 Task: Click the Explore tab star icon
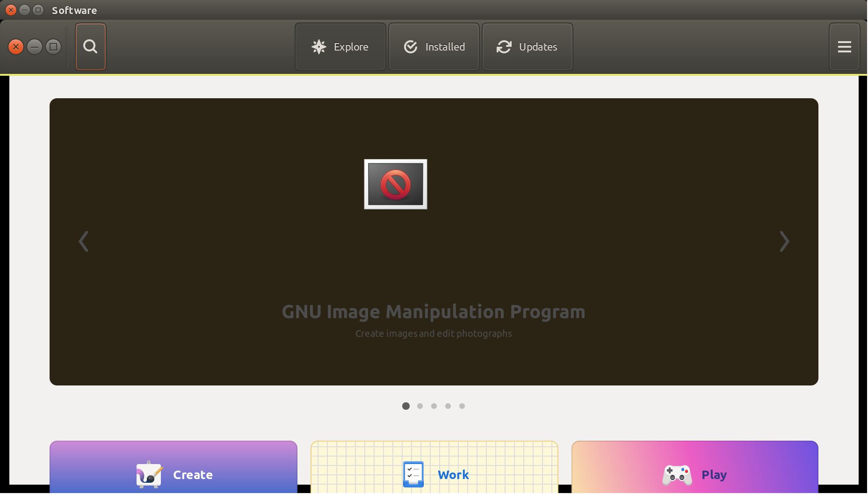pos(319,47)
